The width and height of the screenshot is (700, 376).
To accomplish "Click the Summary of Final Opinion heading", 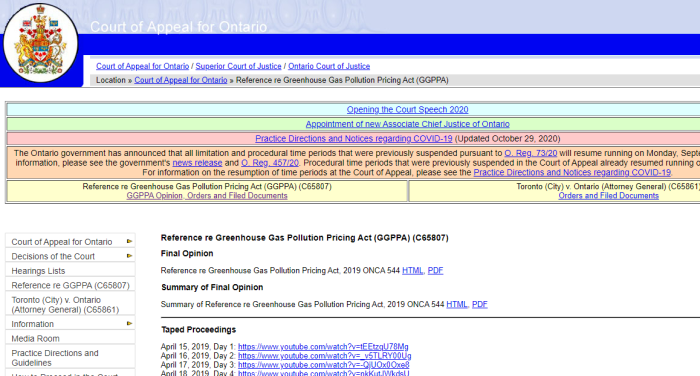I will pyautogui.click(x=212, y=287).
